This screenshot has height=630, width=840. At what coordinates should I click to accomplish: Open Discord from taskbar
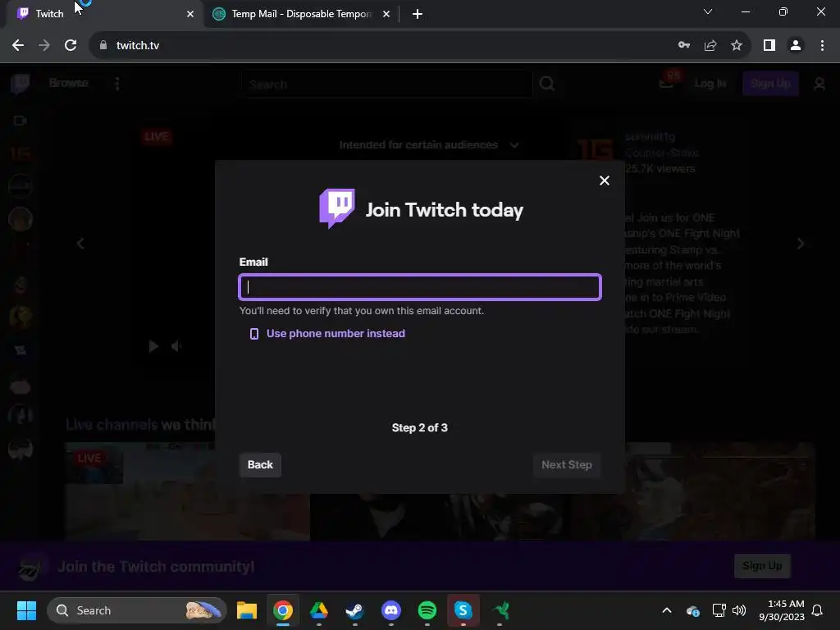tap(391, 610)
